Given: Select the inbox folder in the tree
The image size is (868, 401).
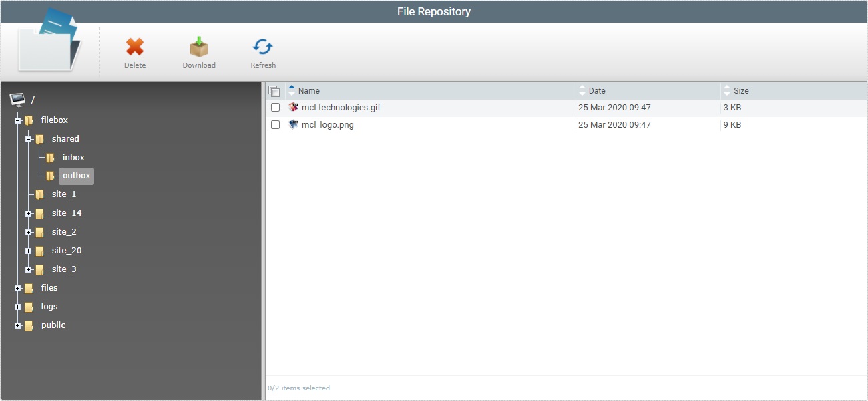Looking at the screenshot, I should coord(73,157).
